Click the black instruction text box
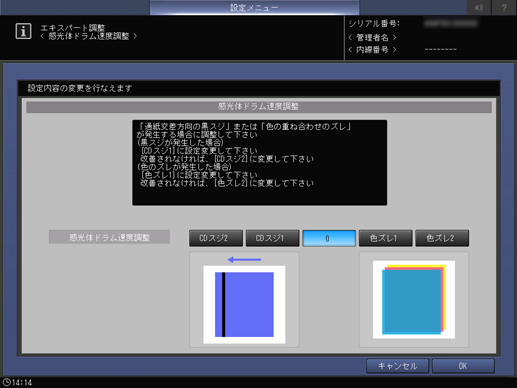Screen dimensions: 517x388 [x=259, y=163]
